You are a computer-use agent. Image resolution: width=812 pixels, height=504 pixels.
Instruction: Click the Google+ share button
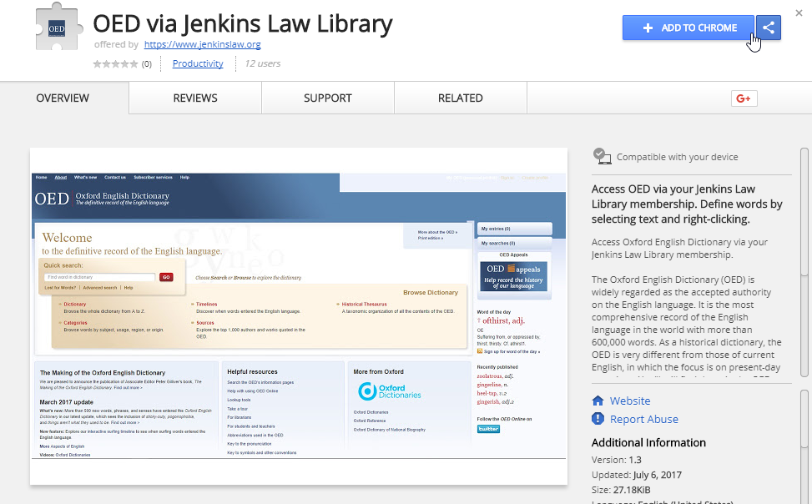[744, 98]
